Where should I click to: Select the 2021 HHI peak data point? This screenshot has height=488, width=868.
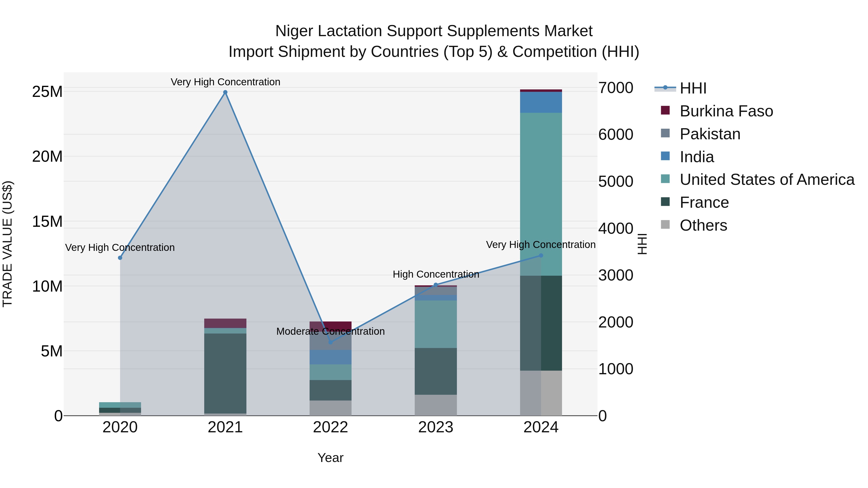[x=225, y=92]
